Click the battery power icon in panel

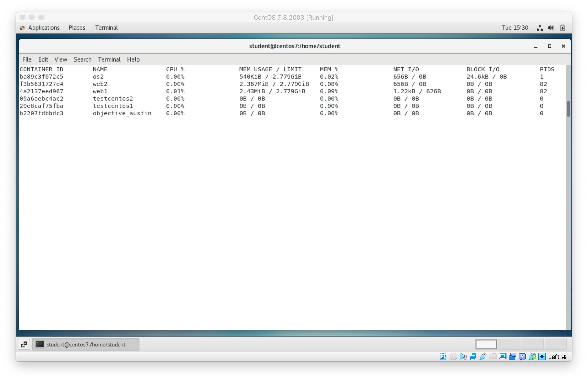point(562,28)
